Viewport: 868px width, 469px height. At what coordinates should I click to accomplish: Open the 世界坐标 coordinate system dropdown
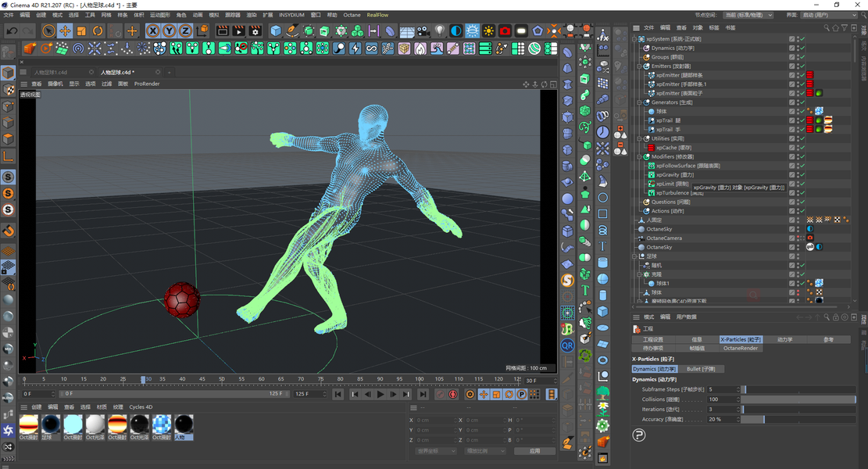[436, 451]
